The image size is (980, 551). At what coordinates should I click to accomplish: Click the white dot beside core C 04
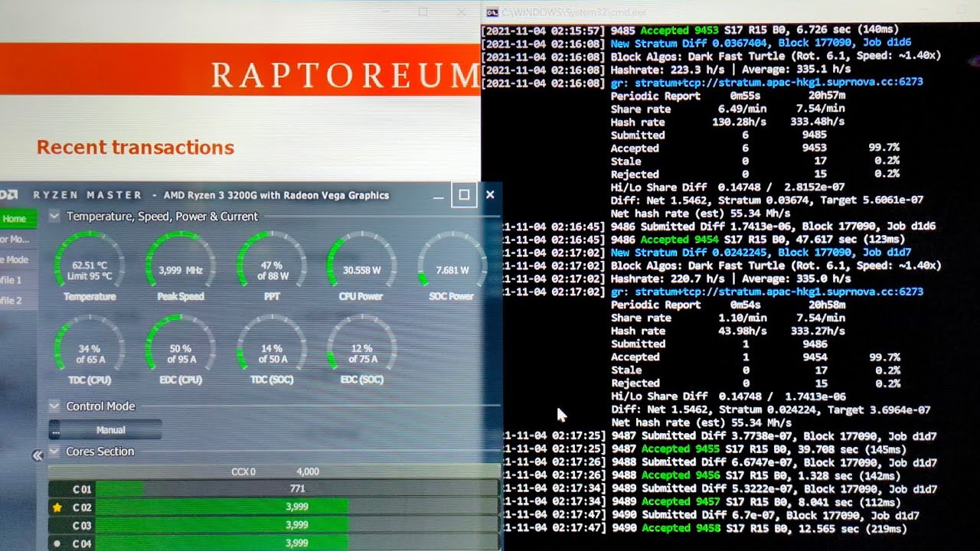[x=57, y=543]
